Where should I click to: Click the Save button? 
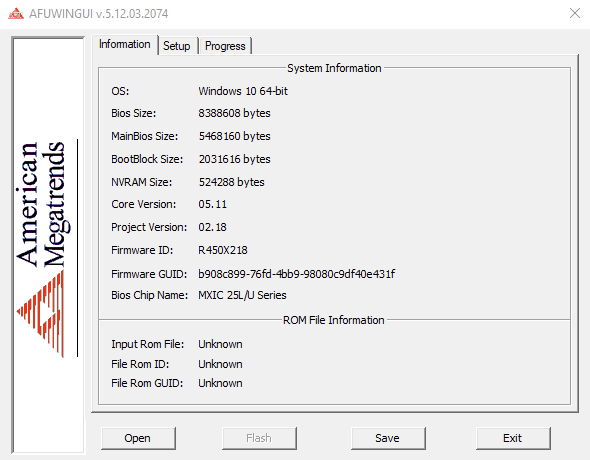(x=388, y=438)
